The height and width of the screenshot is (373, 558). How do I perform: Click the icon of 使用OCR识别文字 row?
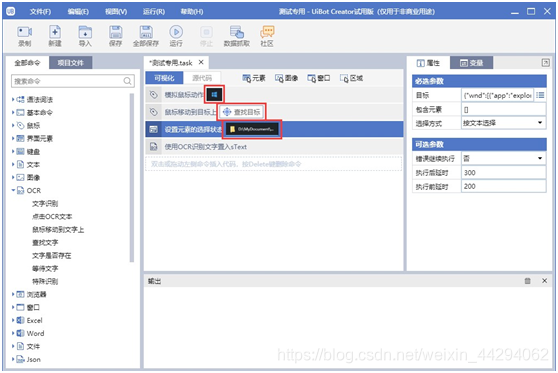153,147
